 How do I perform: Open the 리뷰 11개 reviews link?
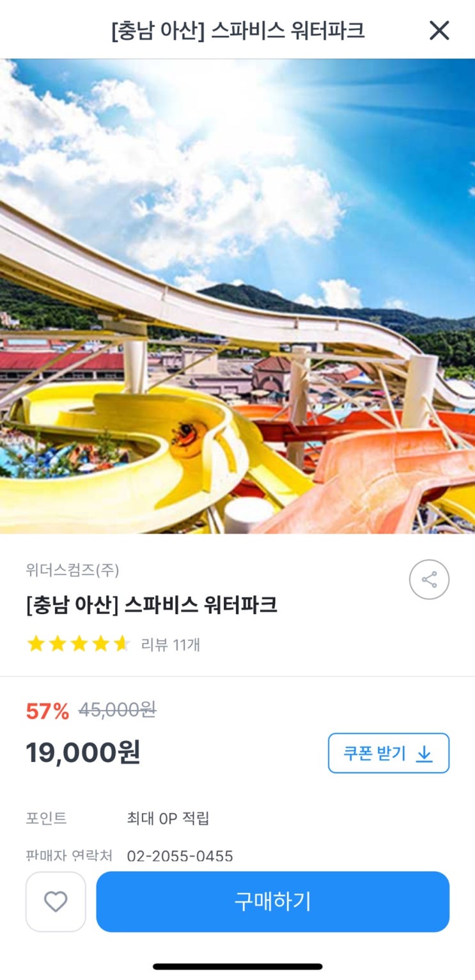[x=171, y=644]
